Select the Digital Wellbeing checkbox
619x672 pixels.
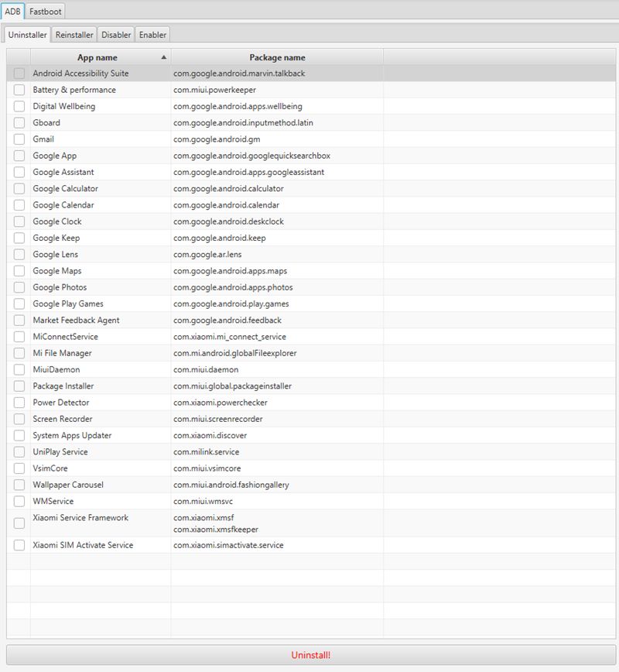19,106
